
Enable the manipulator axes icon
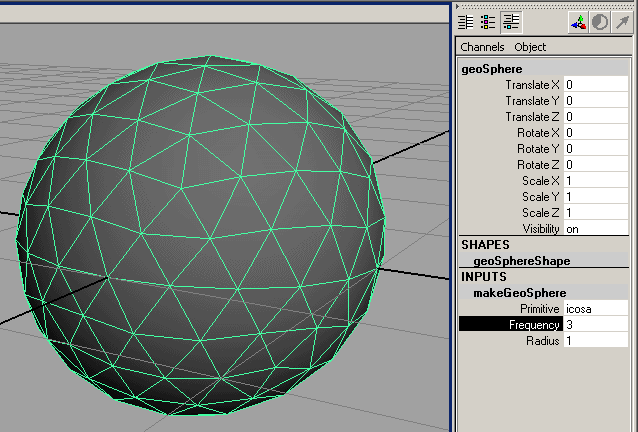(x=578, y=21)
